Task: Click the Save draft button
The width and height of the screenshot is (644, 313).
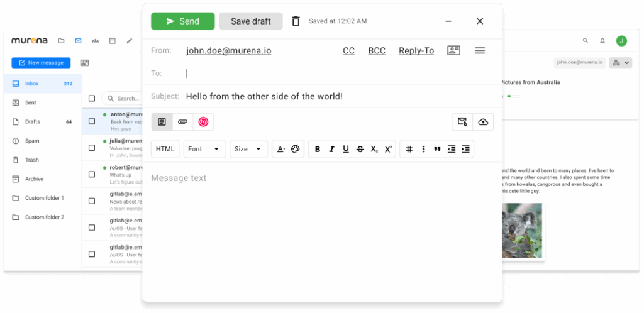Action: coord(250,21)
